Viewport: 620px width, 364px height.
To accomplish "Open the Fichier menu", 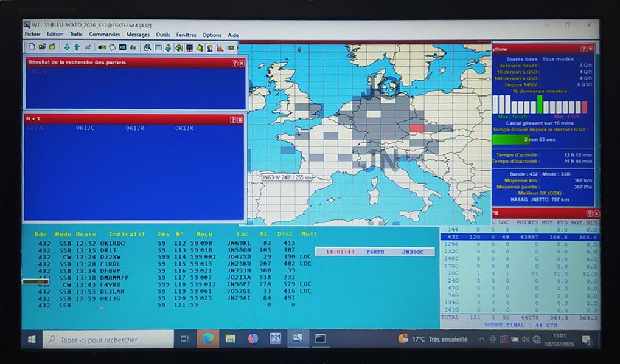I will pos(32,35).
